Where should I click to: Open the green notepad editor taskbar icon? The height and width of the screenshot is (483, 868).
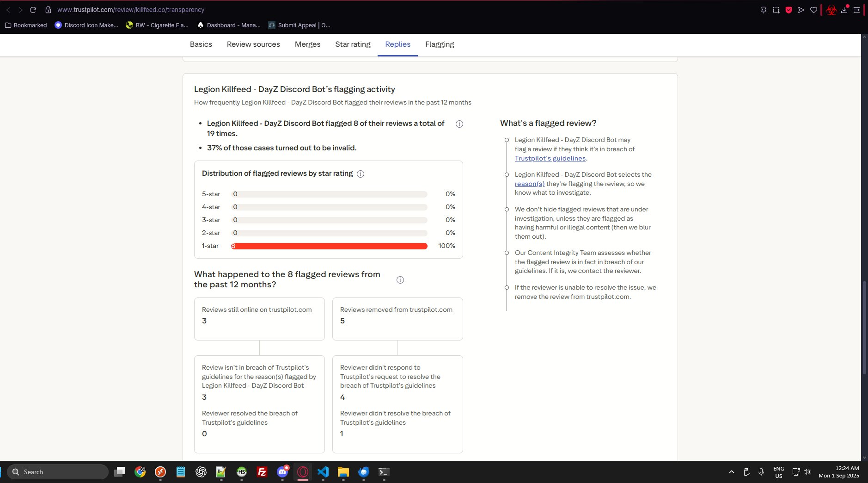pos(221,472)
